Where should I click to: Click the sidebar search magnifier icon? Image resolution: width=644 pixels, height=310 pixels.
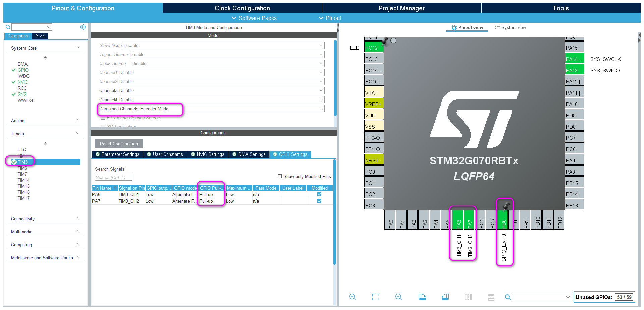point(8,27)
